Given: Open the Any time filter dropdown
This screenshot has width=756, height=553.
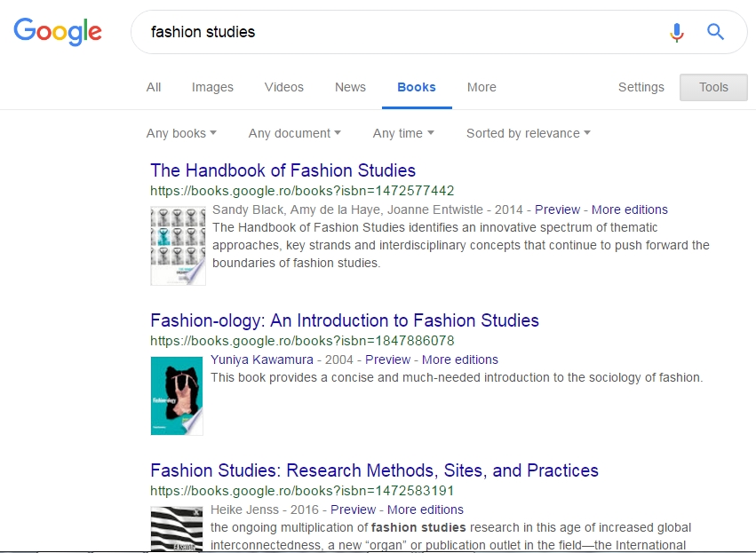Looking at the screenshot, I should pyautogui.click(x=403, y=133).
